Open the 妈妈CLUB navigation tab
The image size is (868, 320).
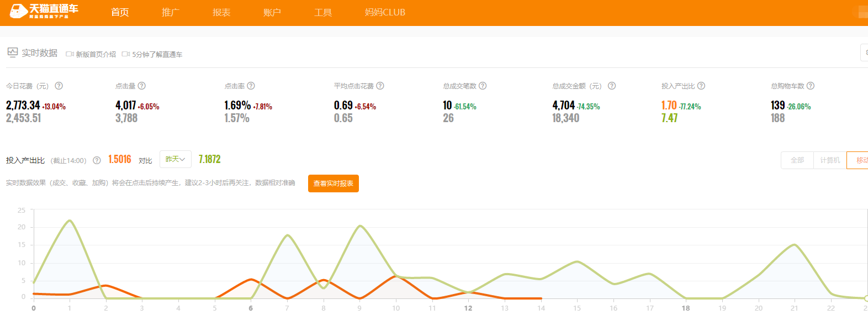click(x=385, y=12)
